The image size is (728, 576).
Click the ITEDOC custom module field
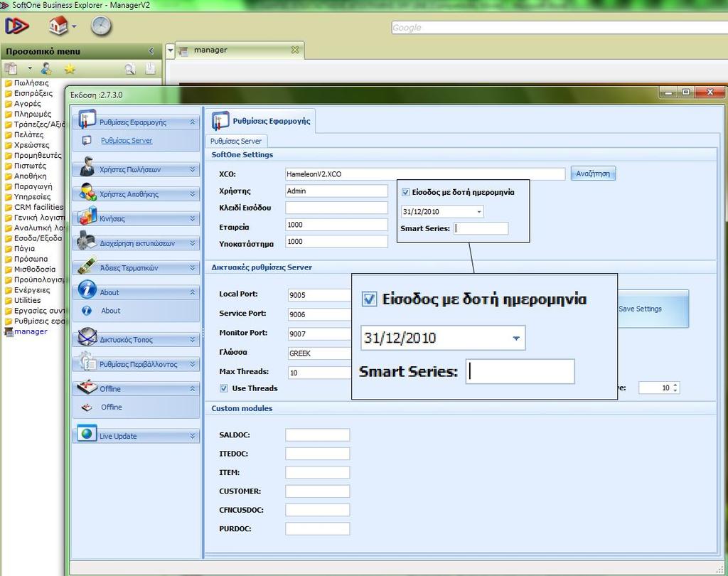click(x=318, y=454)
